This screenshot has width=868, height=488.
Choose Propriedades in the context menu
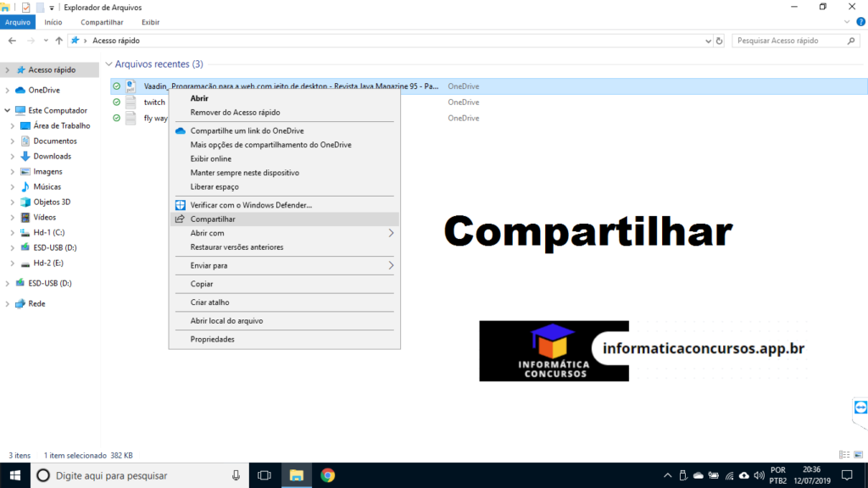[212, 339]
